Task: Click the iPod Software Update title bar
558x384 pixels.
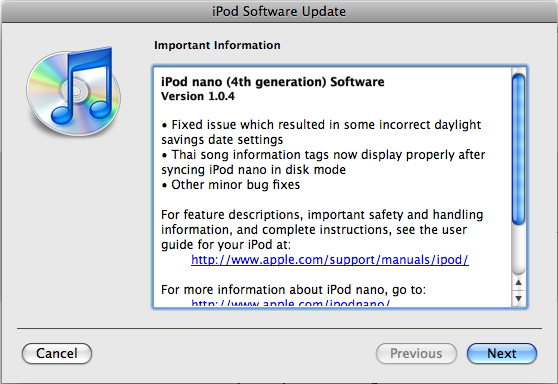Action: [279, 11]
